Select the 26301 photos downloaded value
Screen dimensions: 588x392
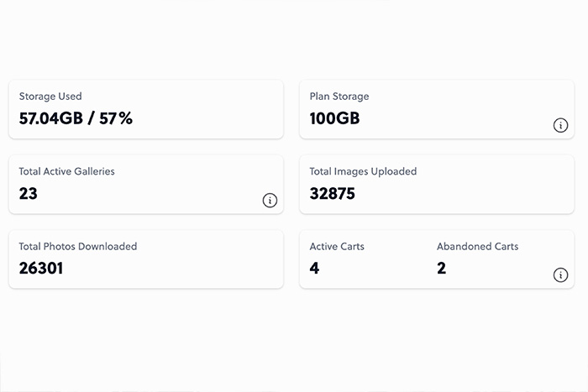41,269
